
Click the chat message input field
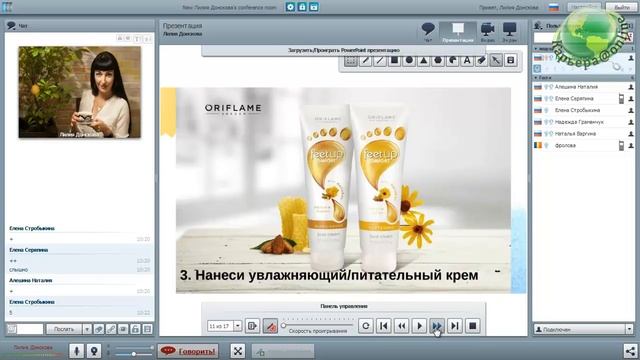click(30, 329)
